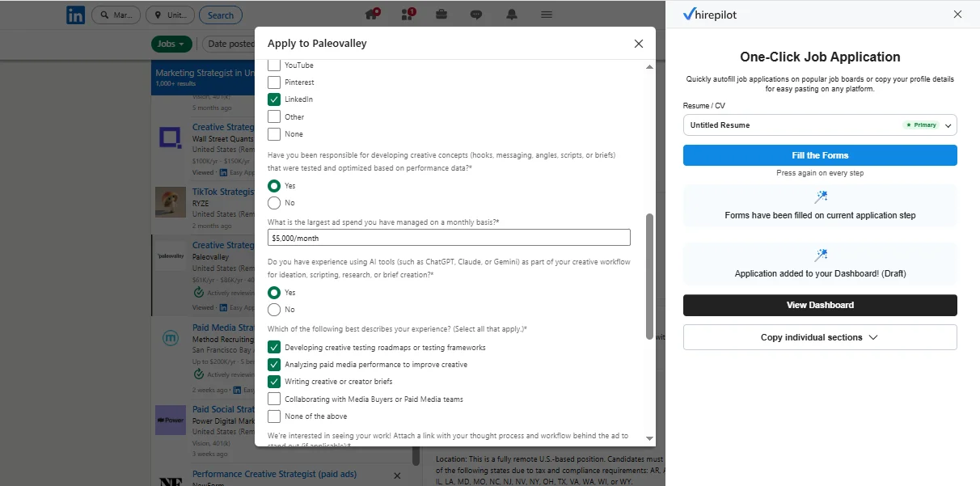
Task: Click the largest ad spend input field
Action: (449, 238)
